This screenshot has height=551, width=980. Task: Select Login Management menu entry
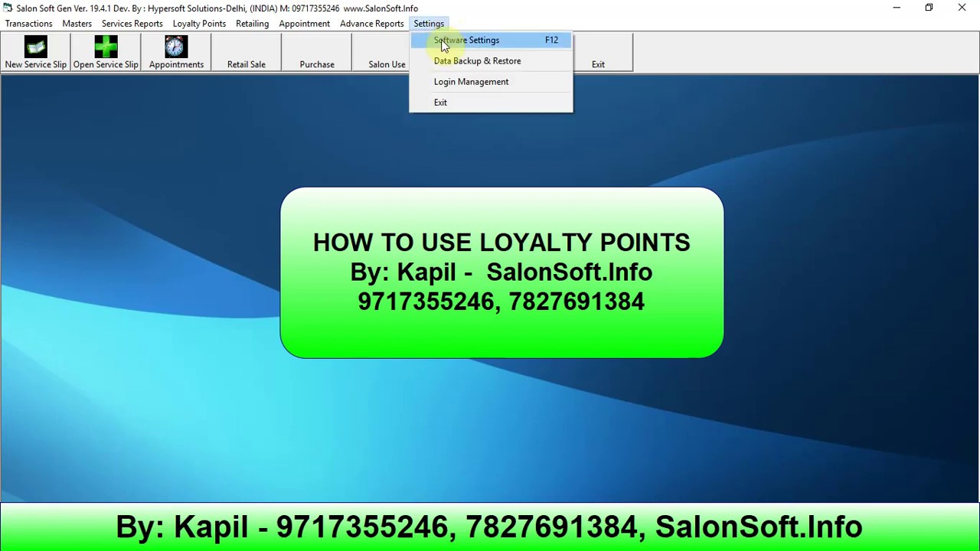(x=491, y=81)
